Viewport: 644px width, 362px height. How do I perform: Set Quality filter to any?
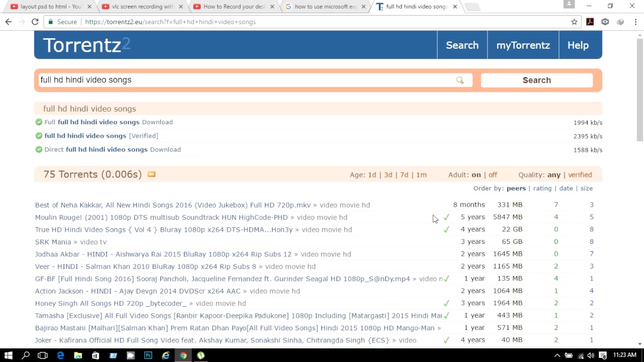pyautogui.click(x=554, y=175)
